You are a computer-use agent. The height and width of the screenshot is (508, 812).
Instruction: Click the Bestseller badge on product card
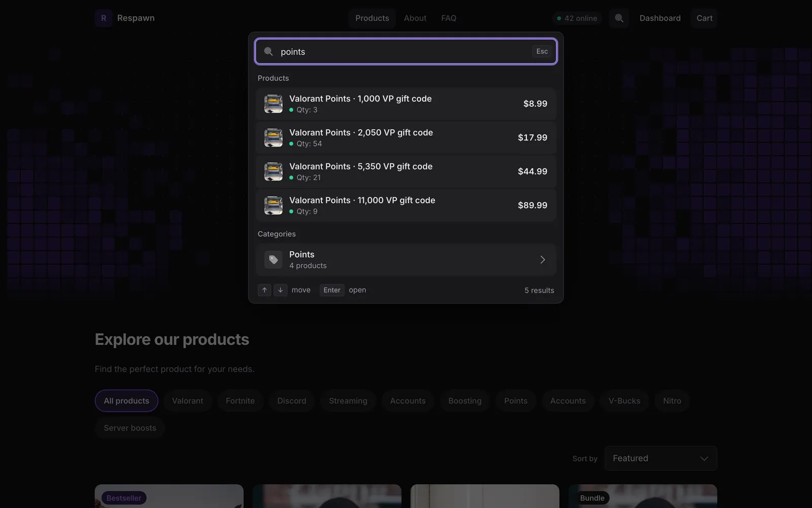click(124, 498)
